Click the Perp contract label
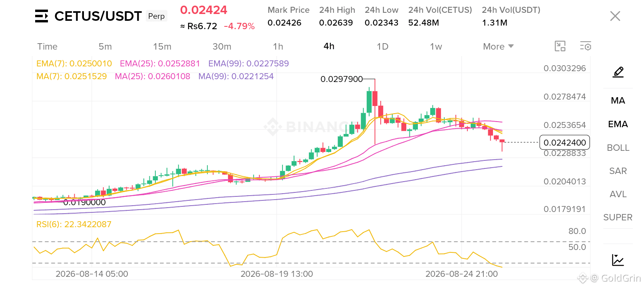 coord(156,16)
